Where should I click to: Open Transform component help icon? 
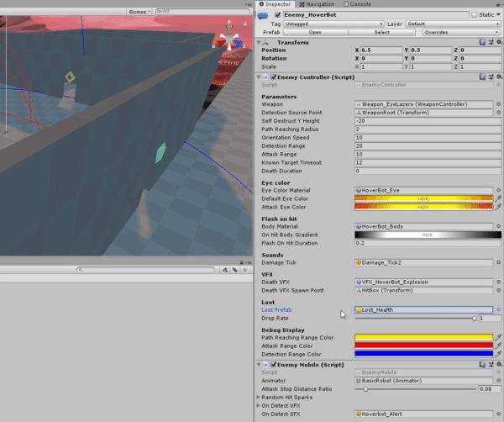coord(482,42)
